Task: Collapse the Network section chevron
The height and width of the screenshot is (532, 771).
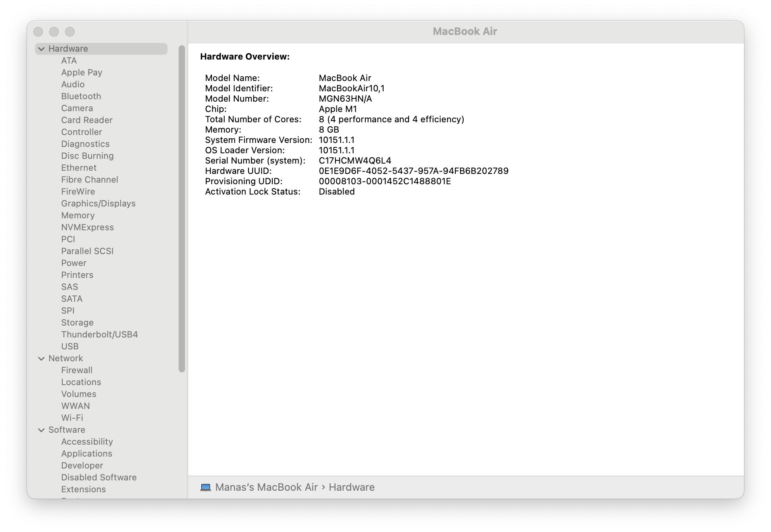Action: 41,359
